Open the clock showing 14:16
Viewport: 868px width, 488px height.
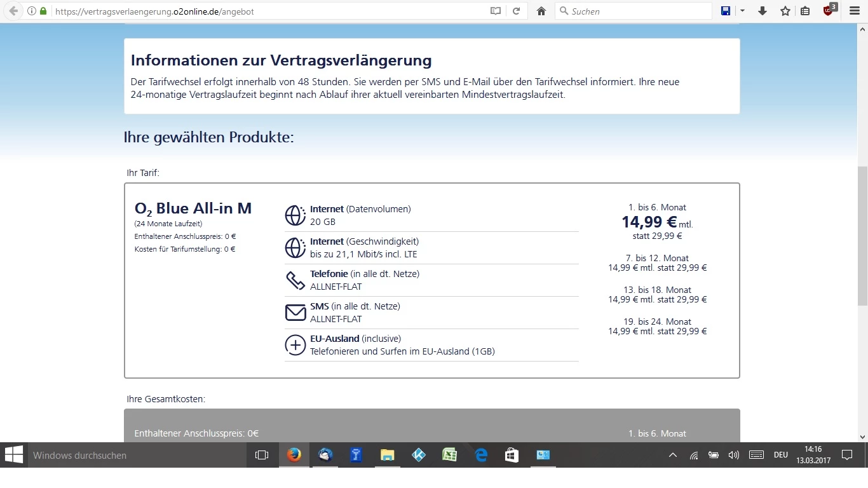[x=813, y=455]
